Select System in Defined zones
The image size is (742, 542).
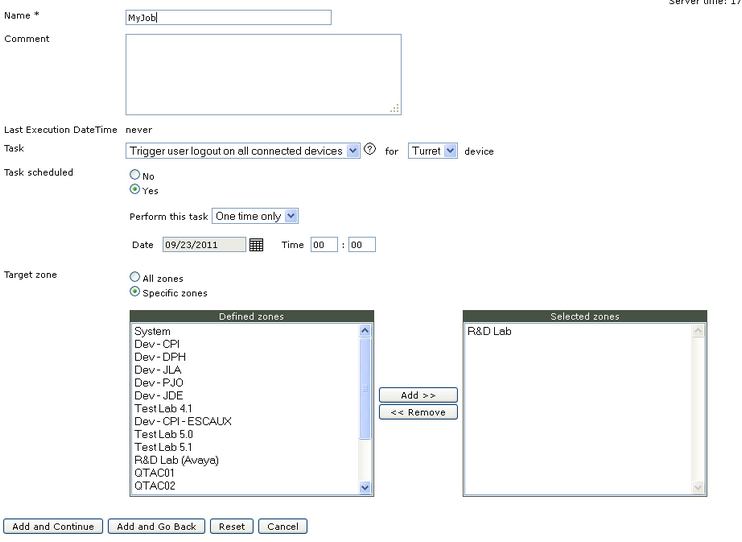246,331
